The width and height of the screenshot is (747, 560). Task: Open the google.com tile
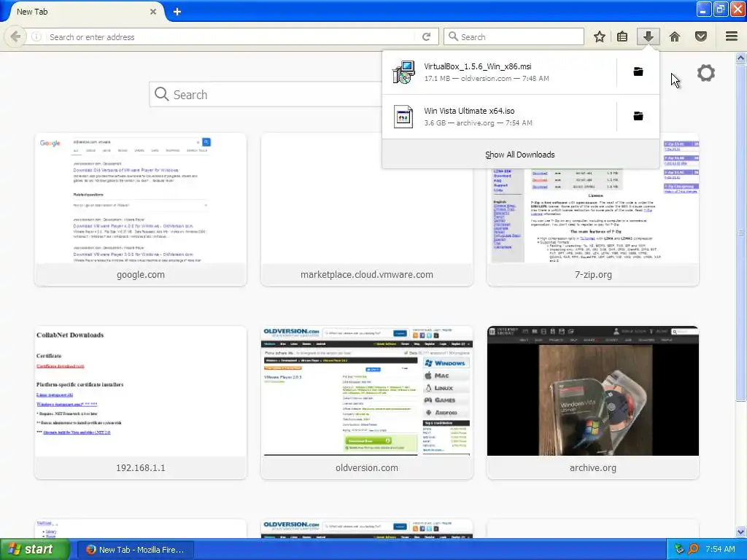[x=141, y=209]
